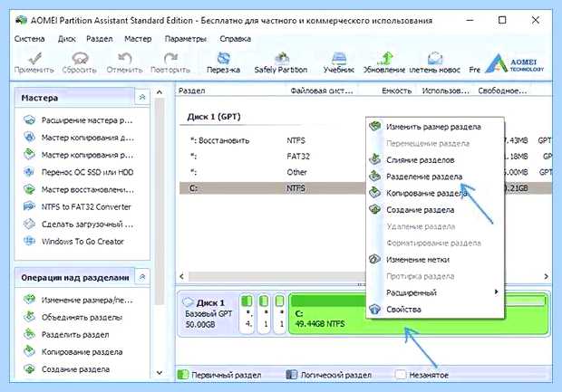Choose Слияние разделов in context menu
This screenshot has width=562, height=392.
[435, 159]
